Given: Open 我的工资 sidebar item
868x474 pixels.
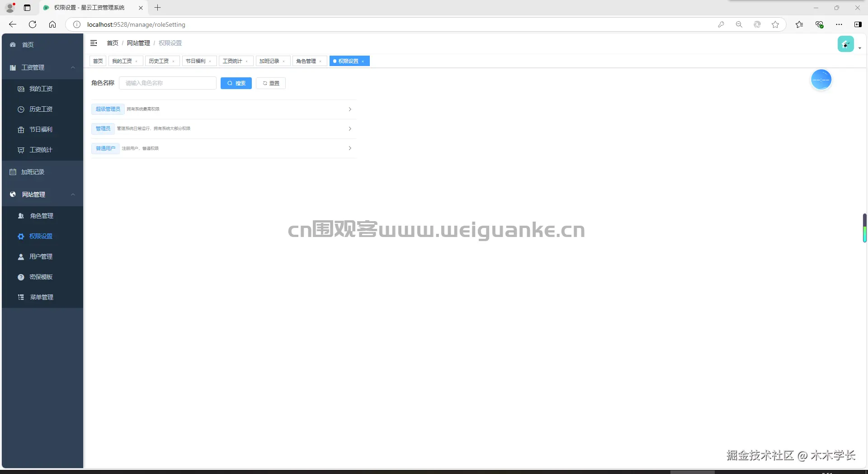Looking at the screenshot, I should [42, 89].
